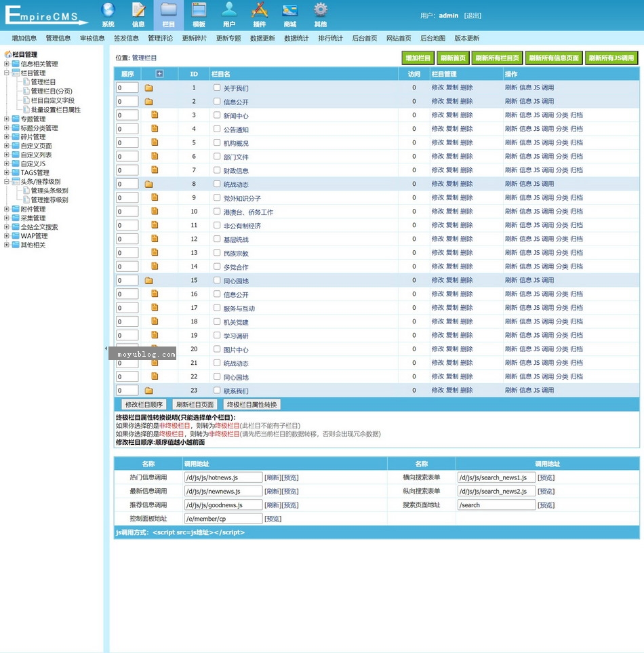Collapse 头条/推荐级别 tree node

coord(7,181)
